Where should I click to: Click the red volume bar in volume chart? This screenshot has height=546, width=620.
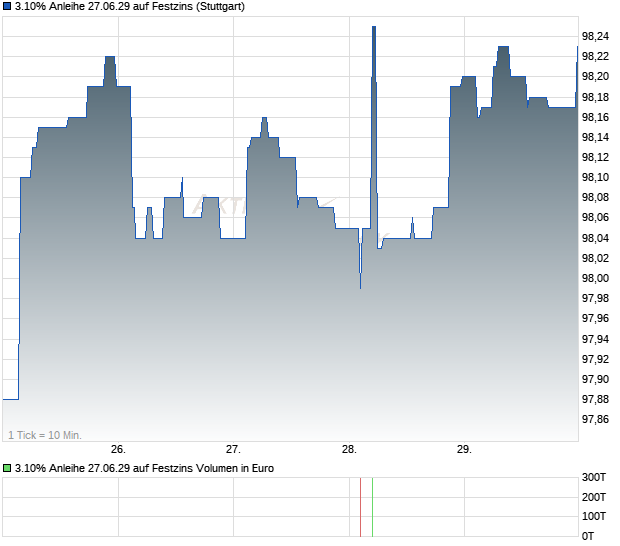pos(361,507)
